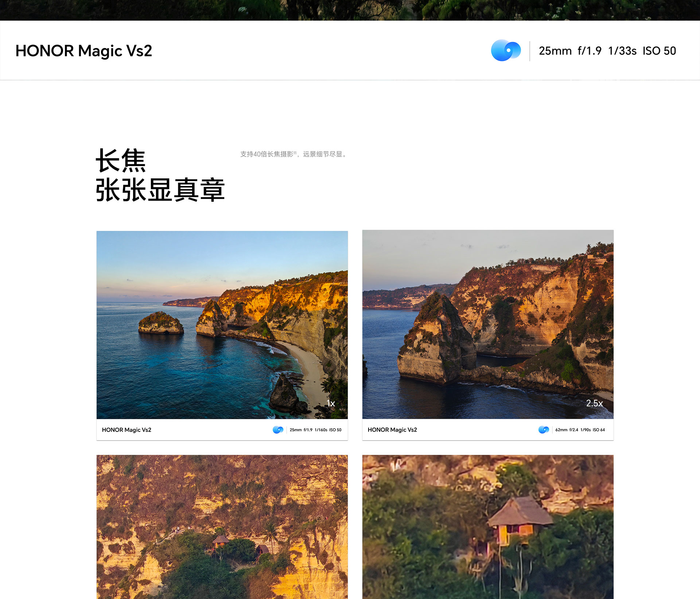Click the footnote 11 superscript in the subtitle
This screenshot has height=599, width=700.
coord(295,152)
